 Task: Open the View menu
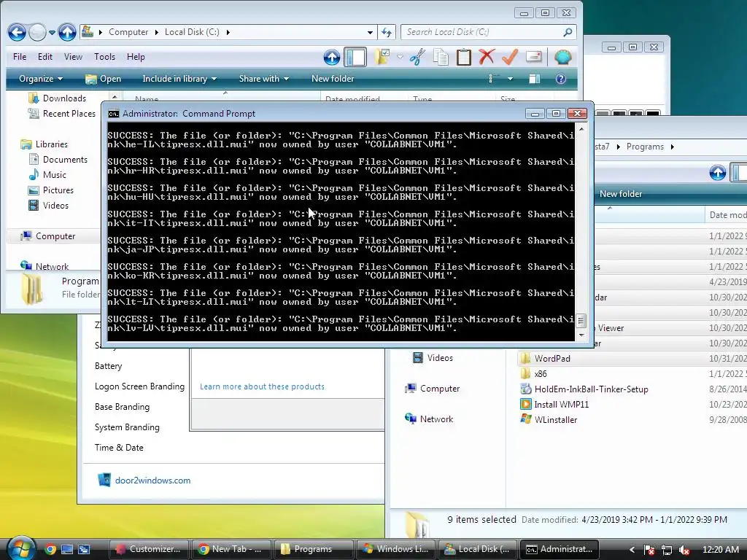coord(73,57)
